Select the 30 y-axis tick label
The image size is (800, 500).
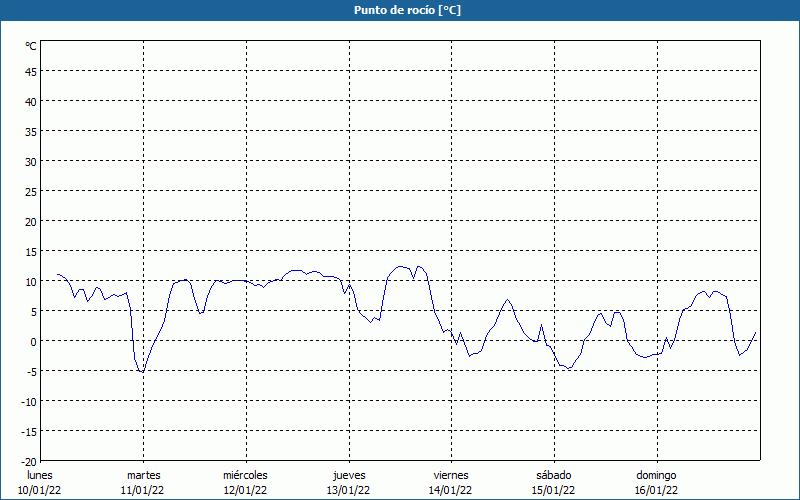[x=31, y=161]
